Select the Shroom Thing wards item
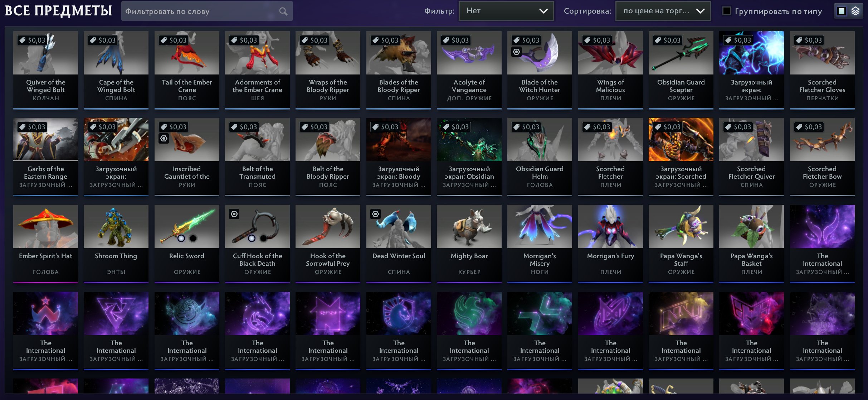 pos(116,243)
